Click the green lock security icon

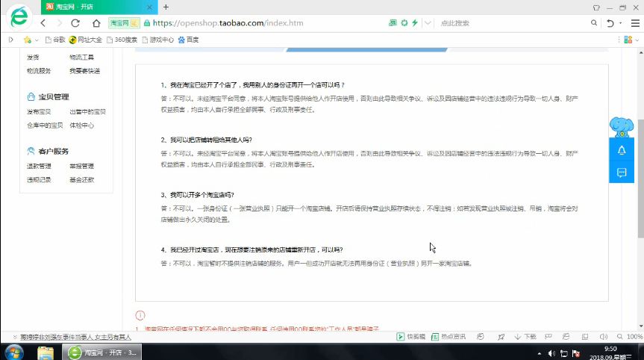pos(146,23)
